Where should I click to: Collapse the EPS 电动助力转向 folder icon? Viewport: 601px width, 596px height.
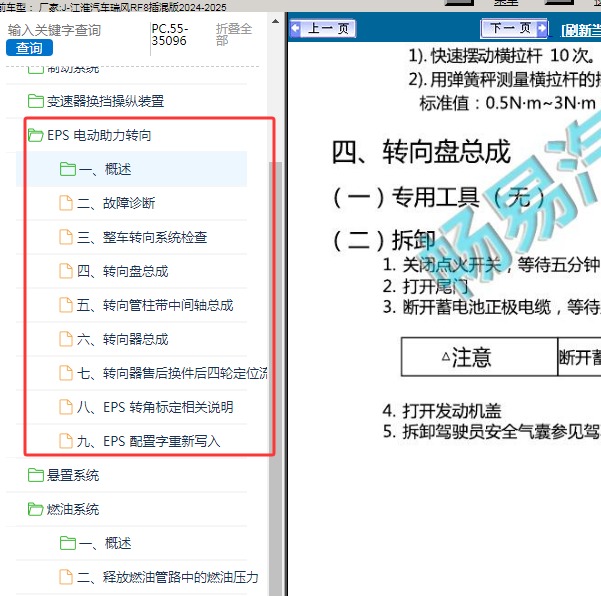pyautogui.click(x=36, y=135)
